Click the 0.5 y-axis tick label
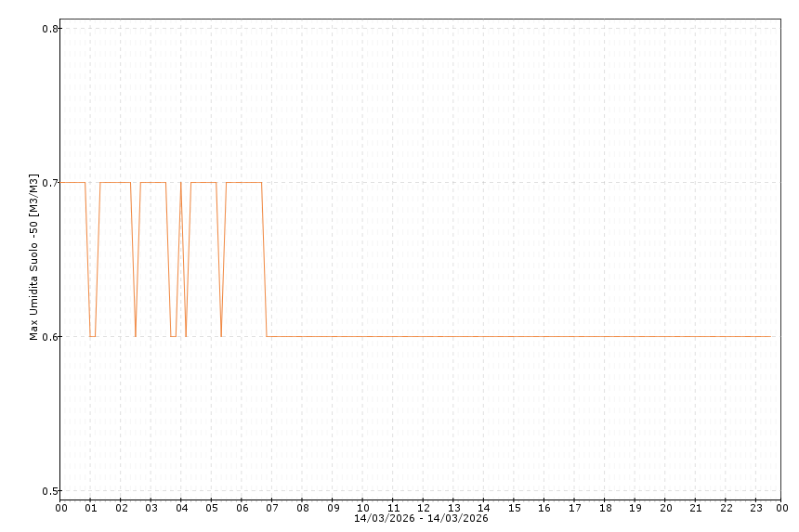 [50, 491]
